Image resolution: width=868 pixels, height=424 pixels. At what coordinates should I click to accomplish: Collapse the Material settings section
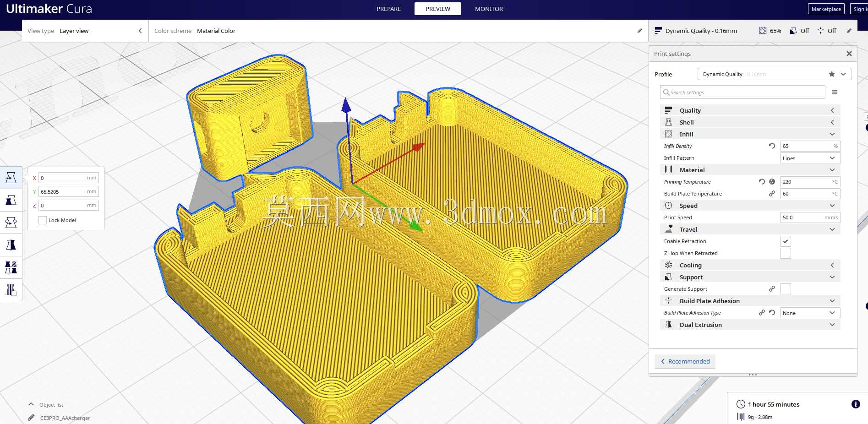pyautogui.click(x=750, y=170)
